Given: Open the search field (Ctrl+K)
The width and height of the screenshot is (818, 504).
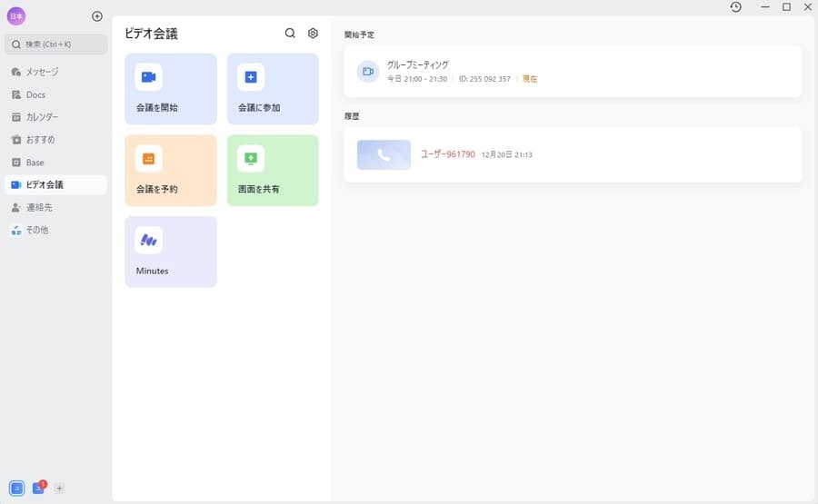Looking at the screenshot, I should 55,44.
